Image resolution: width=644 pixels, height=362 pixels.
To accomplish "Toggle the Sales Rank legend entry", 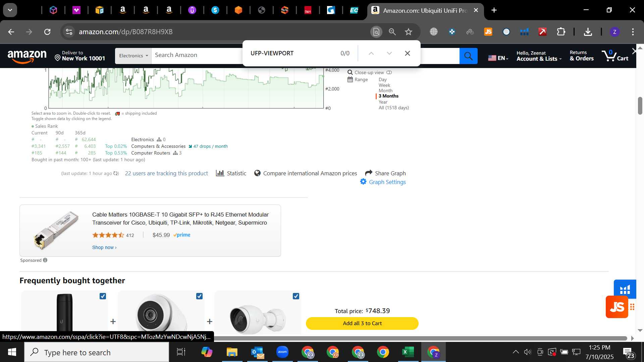I will pos(45,126).
